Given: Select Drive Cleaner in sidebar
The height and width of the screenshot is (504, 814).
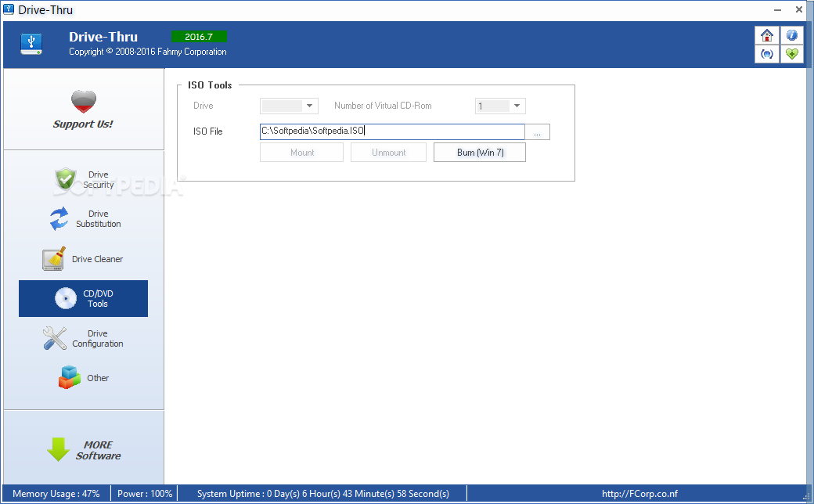Looking at the screenshot, I should tap(83, 258).
